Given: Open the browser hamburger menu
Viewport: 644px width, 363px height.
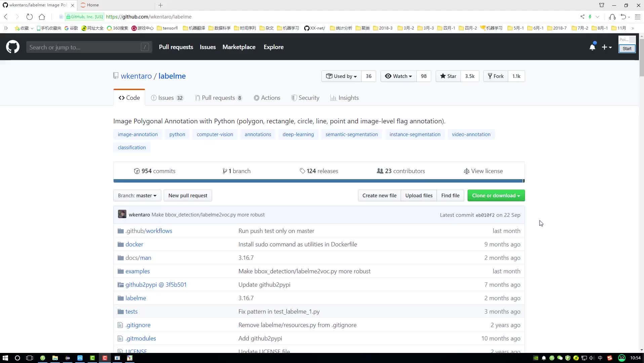Looking at the screenshot, I should [637, 16].
